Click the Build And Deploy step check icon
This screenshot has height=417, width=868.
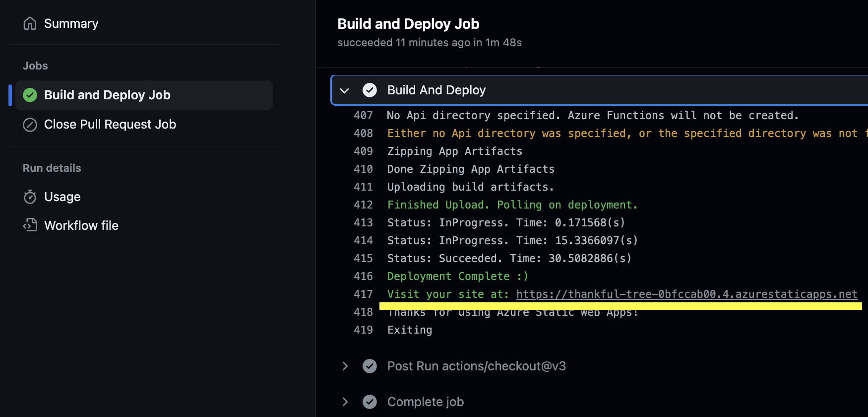tap(370, 90)
